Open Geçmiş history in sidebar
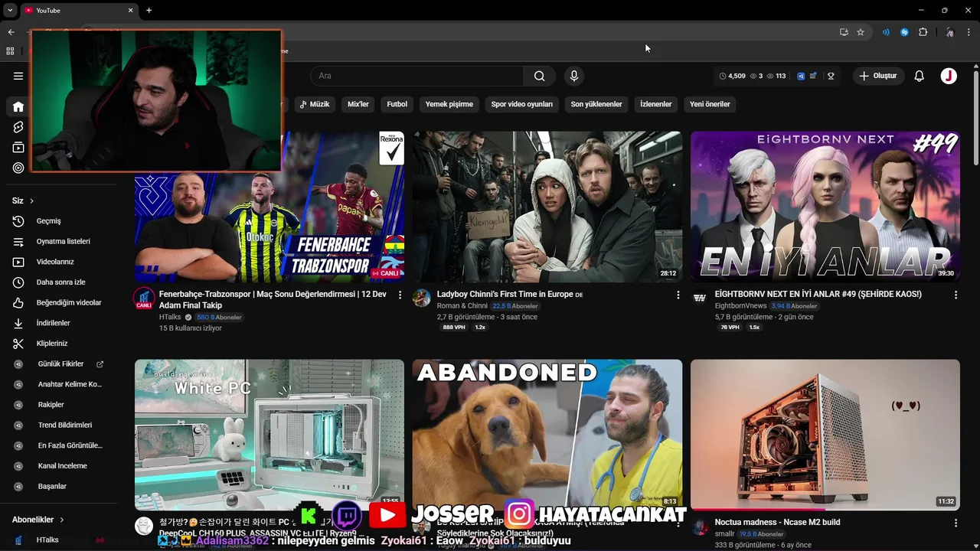This screenshot has width=980, height=551. point(61,221)
